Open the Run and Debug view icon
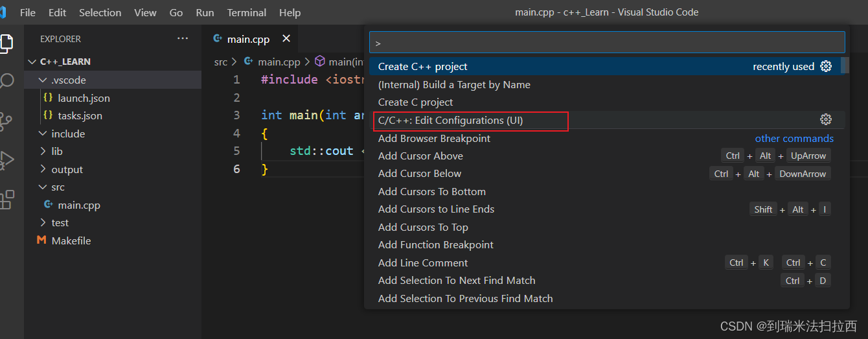868x339 pixels. point(6,159)
